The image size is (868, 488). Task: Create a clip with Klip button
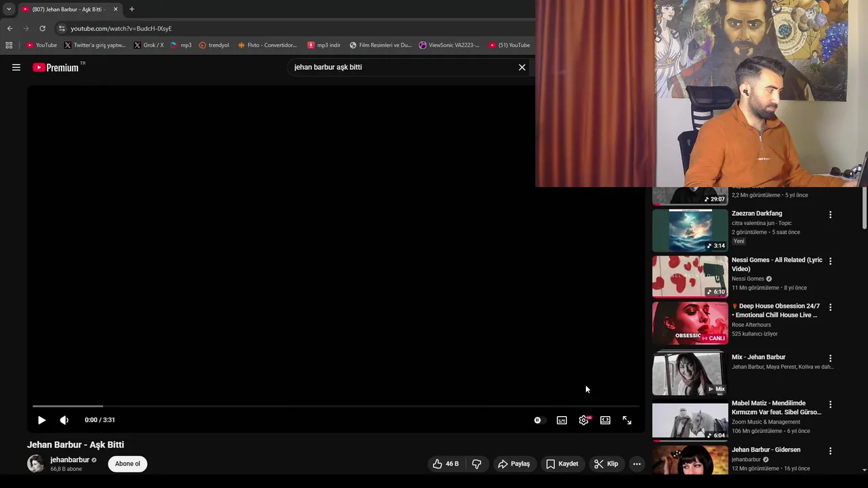[x=606, y=464]
